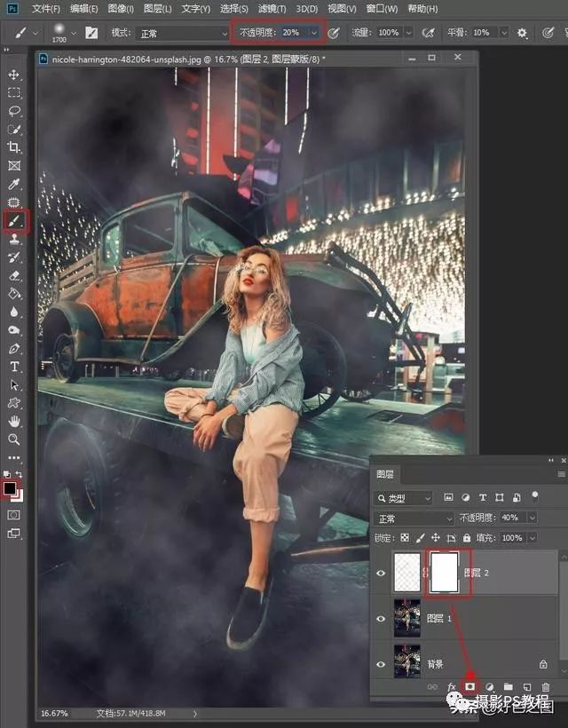Hide the 背景 layer with eye icon
Viewport: 568px width, 728px height.
381,663
